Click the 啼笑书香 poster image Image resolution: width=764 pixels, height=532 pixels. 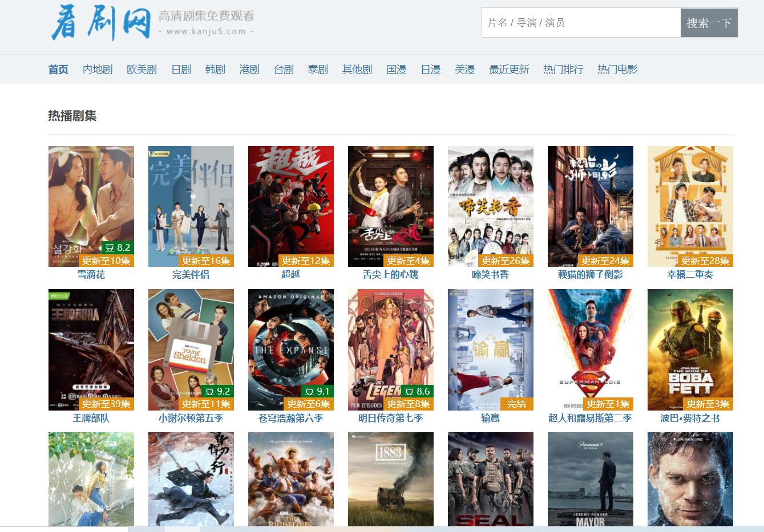coord(491,206)
